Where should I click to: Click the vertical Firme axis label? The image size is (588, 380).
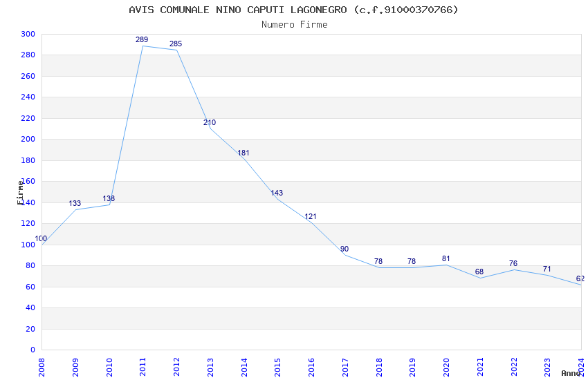[20, 193]
